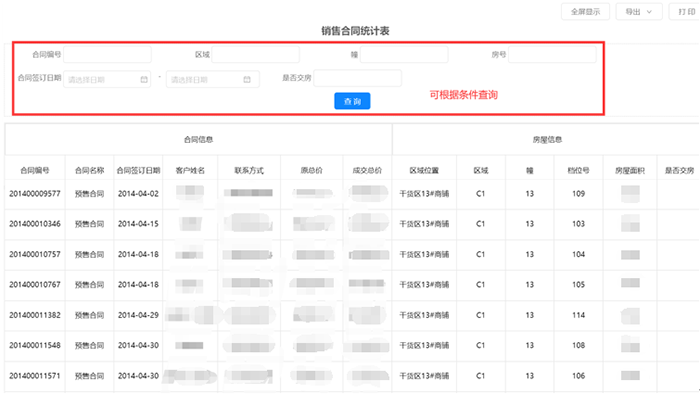Screen dimensions: 700x394
Task: Expand the 导出 export dropdown
Action: [638, 12]
